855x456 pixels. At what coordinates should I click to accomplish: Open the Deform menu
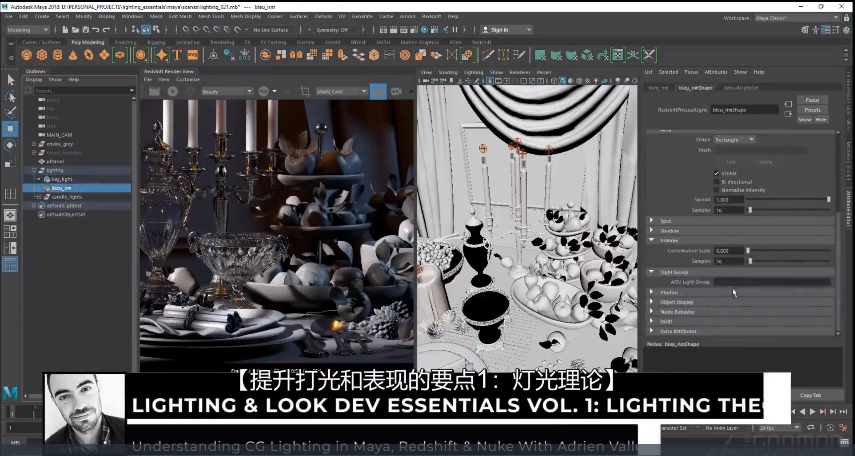(323, 16)
